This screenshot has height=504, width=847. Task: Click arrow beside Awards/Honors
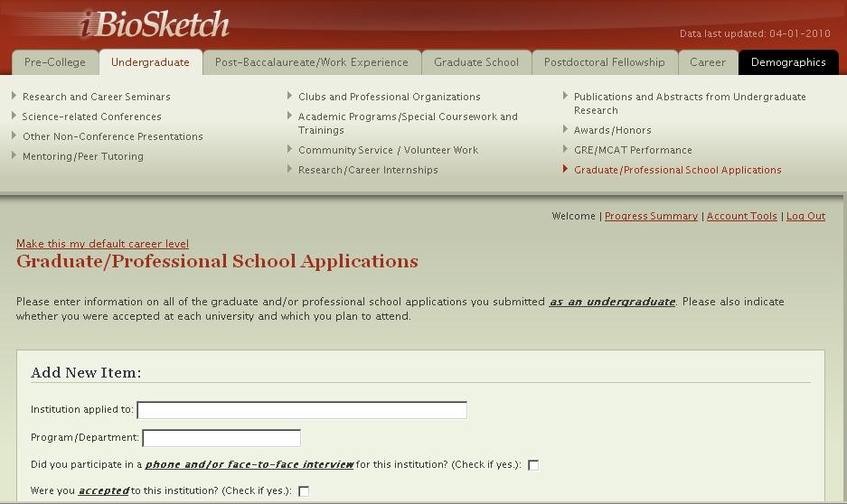pos(566,129)
